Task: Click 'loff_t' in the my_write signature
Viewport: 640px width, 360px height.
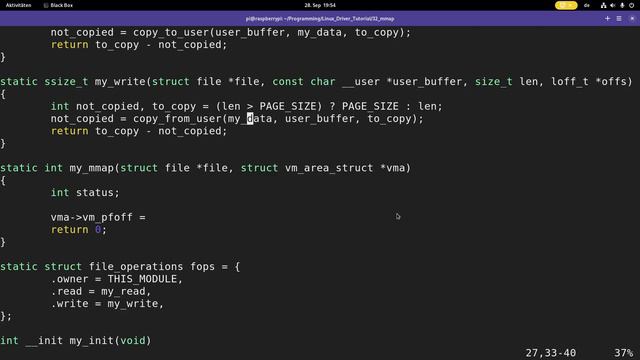Action: click(x=570, y=82)
